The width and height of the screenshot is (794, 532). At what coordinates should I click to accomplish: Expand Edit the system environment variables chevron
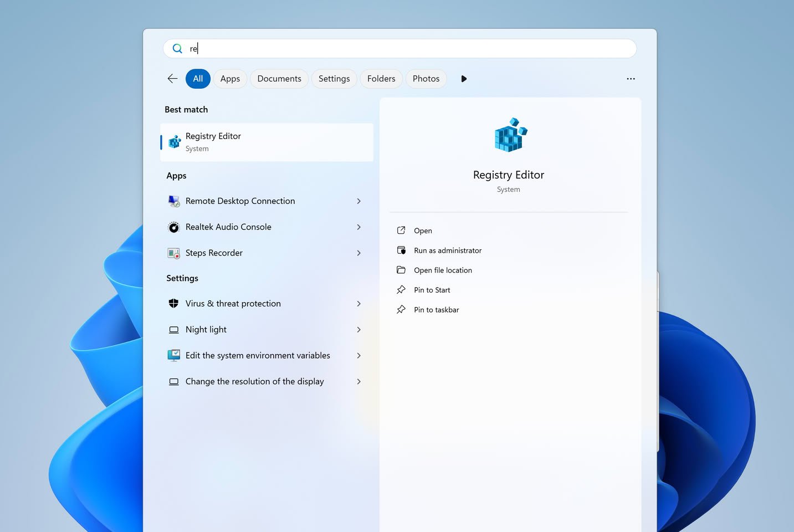pos(359,356)
